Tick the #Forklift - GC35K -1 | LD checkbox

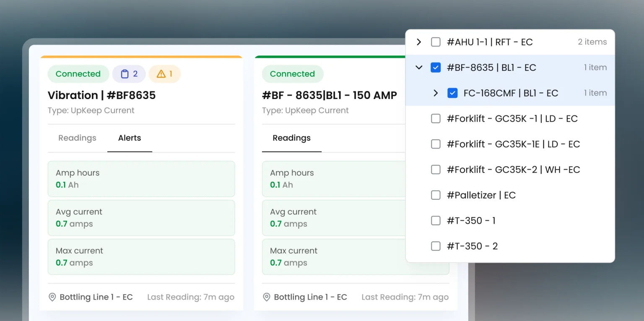436,119
